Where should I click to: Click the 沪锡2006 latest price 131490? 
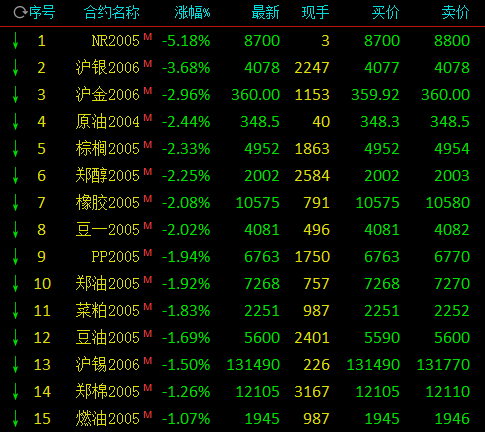253,365
